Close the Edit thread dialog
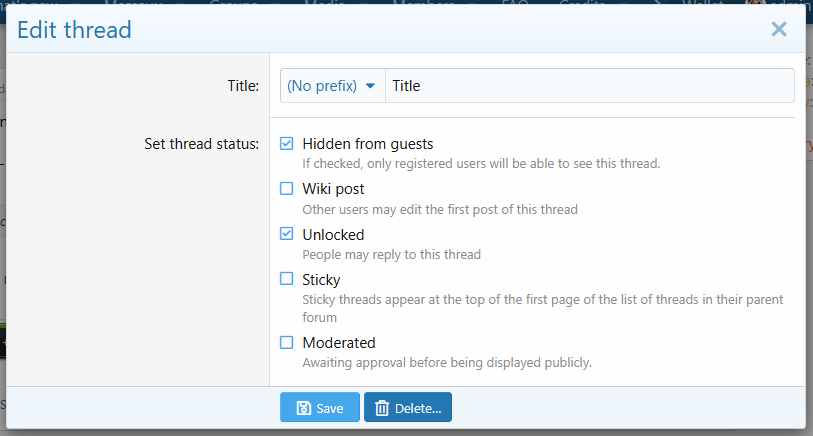This screenshot has height=436, width=813. pos(779,30)
